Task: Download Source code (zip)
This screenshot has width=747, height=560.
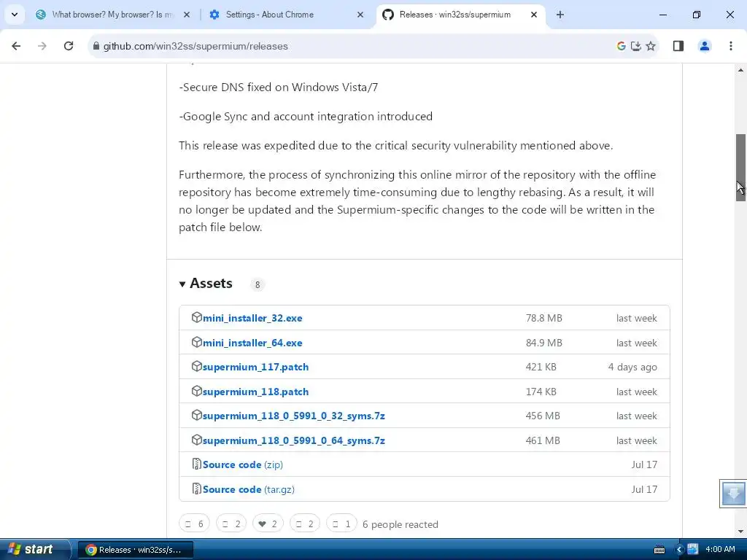Action: coord(242,464)
